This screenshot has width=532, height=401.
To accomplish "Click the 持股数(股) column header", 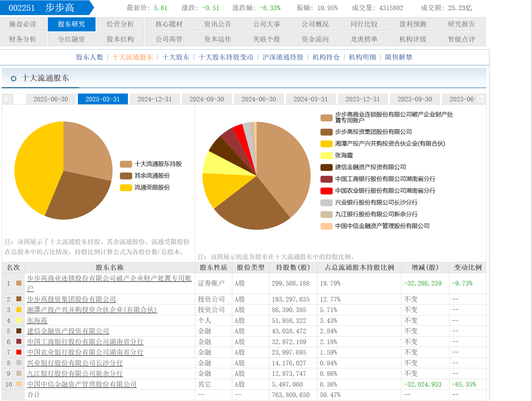I will [x=293, y=268].
